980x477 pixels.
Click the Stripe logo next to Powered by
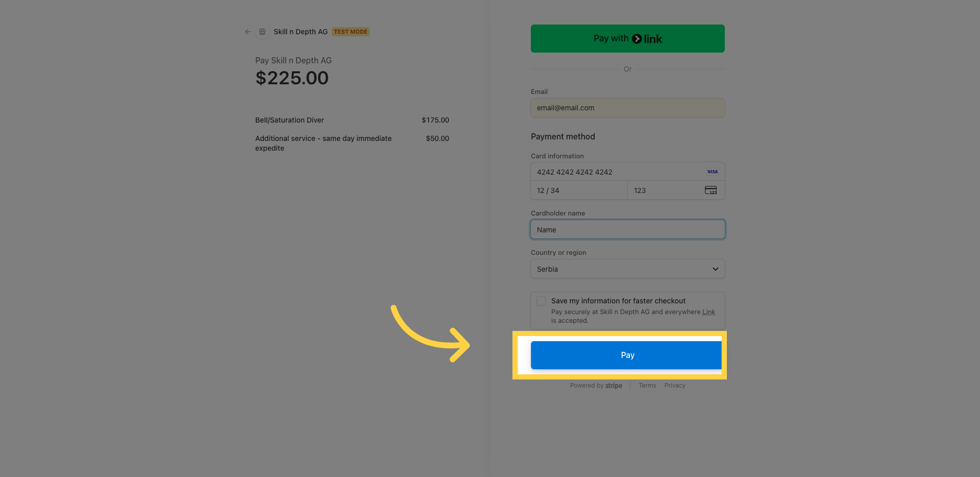point(614,386)
